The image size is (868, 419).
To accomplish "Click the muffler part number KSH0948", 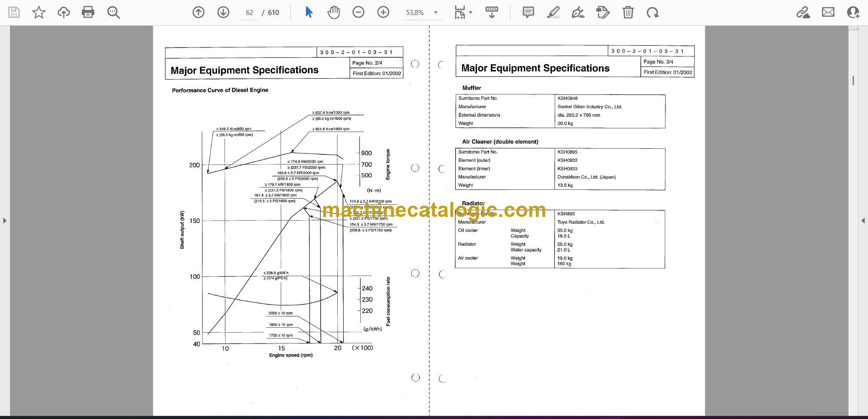I will 567,98.
